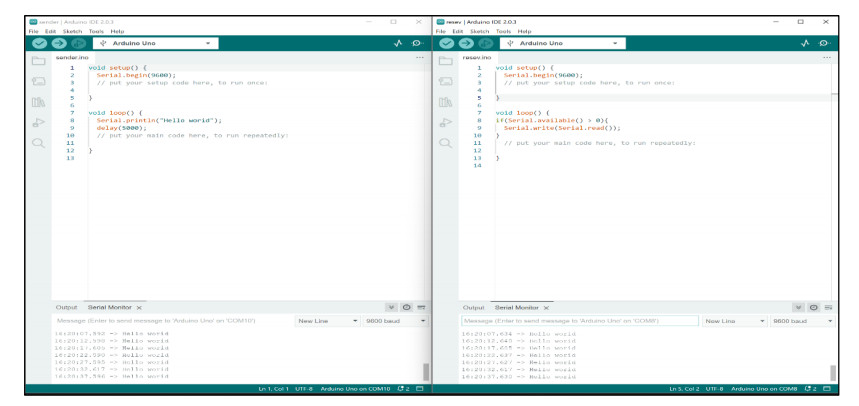This screenshot has height=406, width=859.
Task: Open Serial Plotter in sender window
Action: (397, 44)
